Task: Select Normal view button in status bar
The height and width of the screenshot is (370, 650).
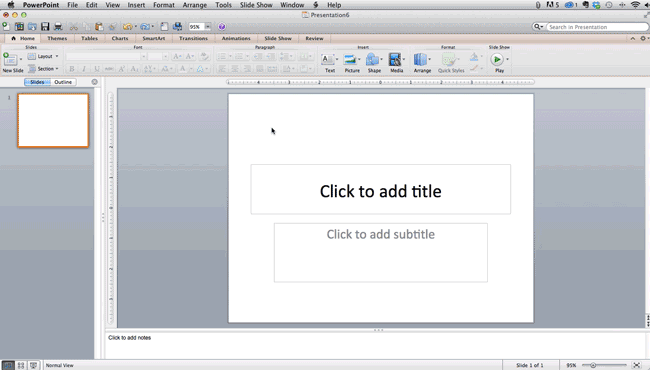Action: [x=7, y=365]
